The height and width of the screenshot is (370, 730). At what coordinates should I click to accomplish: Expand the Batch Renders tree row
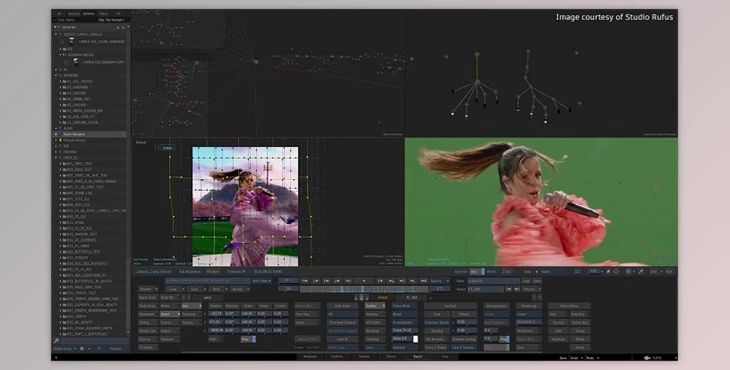pos(56,134)
